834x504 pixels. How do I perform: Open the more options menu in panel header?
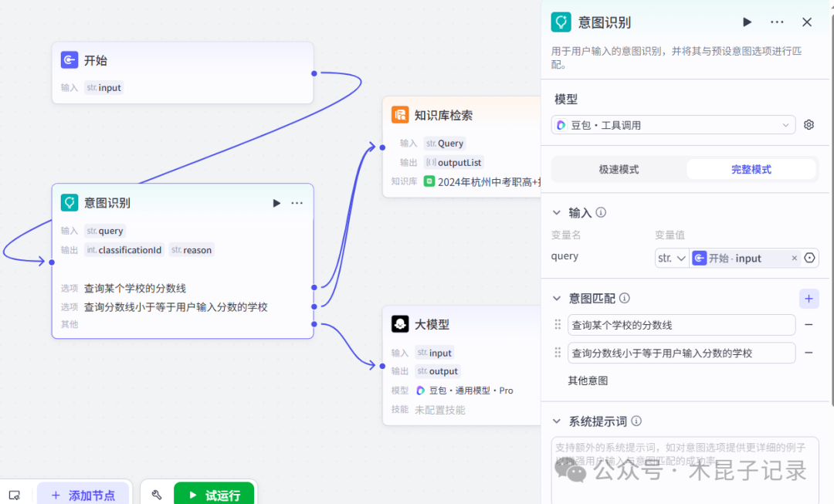coord(777,22)
